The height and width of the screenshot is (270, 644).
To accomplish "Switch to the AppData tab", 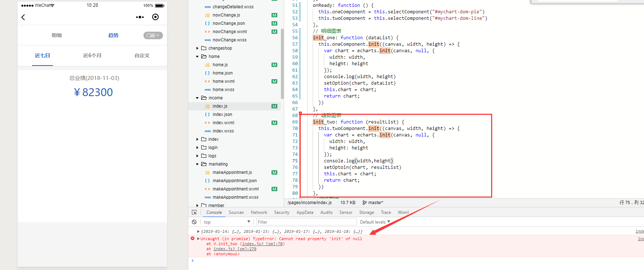I will click(x=305, y=212).
